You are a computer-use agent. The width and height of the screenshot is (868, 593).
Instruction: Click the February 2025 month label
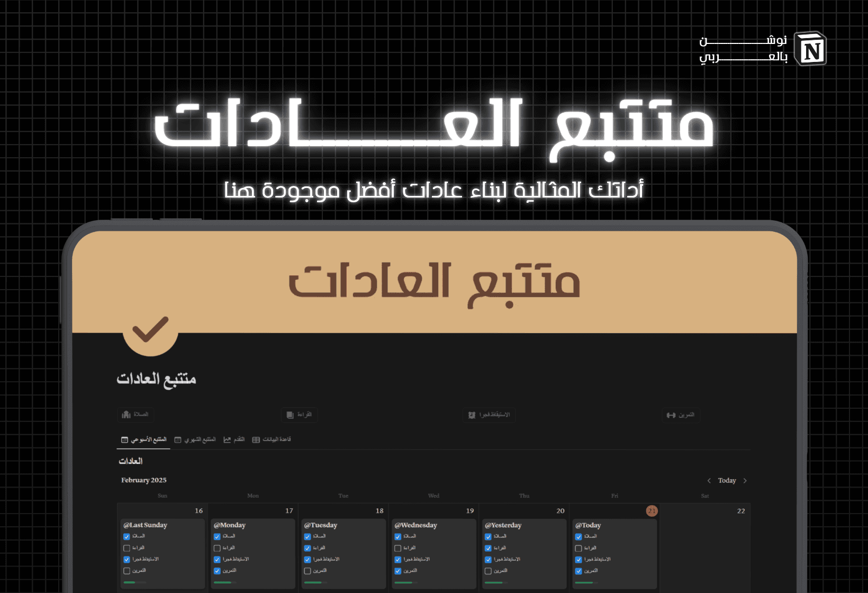tap(144, 480)
